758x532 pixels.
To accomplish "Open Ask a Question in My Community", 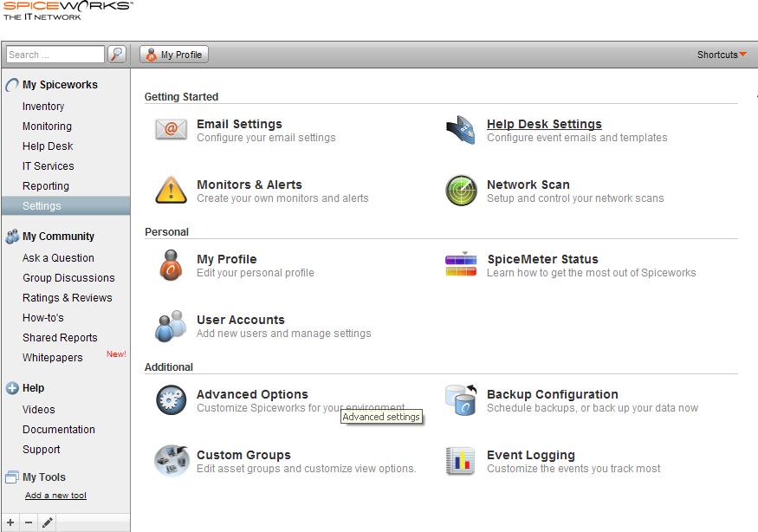I will pyautogui.click(x=58, y=258).
